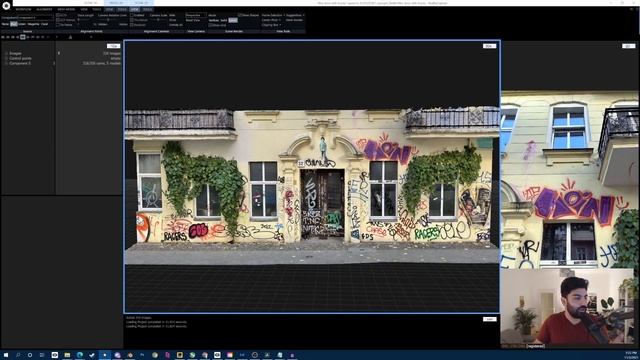Viewport: 640px width, 360px height.
Task: Open the ALIGNMENT ribbon tab
Action: point(44,9)
